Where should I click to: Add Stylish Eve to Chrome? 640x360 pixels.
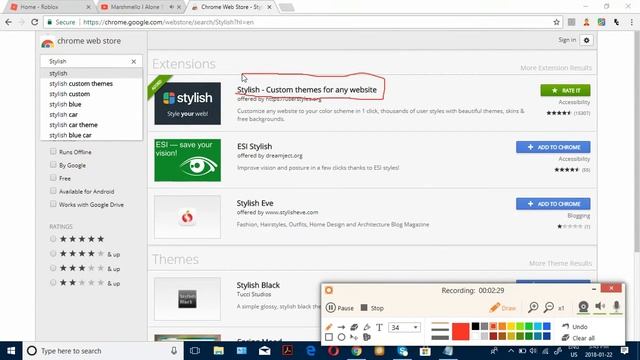pos(553,204)
